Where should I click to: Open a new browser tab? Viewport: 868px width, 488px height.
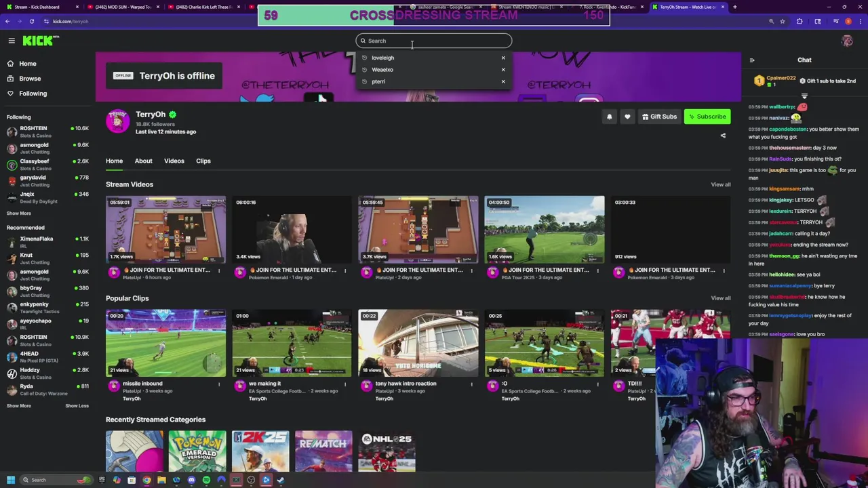[735, 7]
